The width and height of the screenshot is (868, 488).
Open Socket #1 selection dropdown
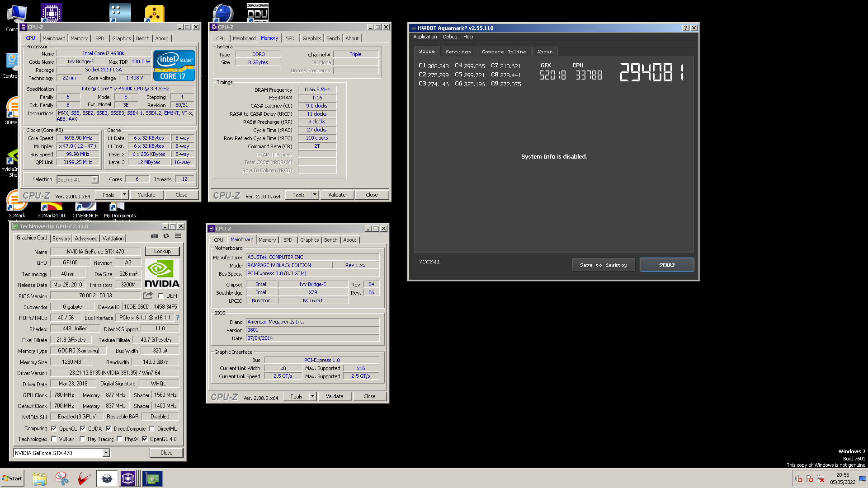coord(78,180)
